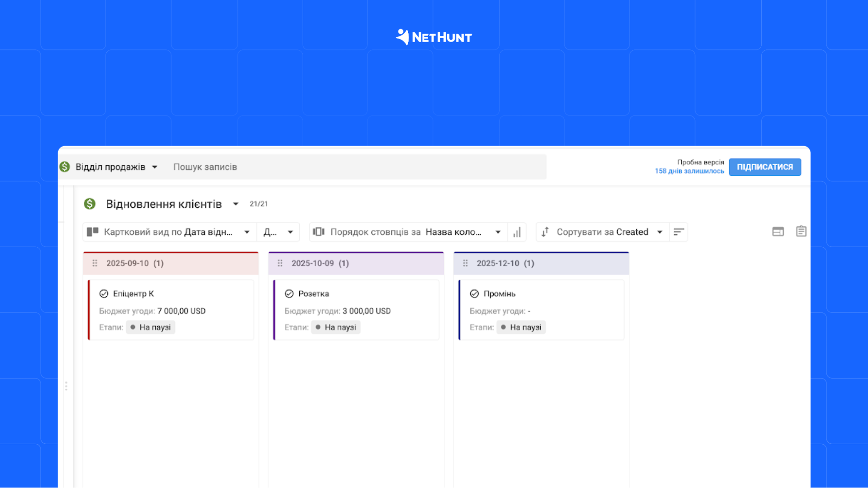Click the green dollar workspace icon

(65, 167)
